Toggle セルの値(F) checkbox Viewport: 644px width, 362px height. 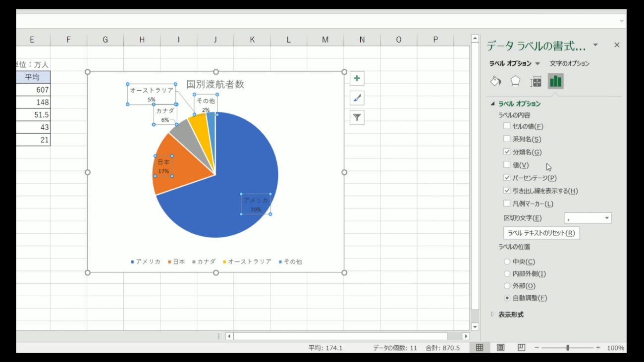[507, 126]
